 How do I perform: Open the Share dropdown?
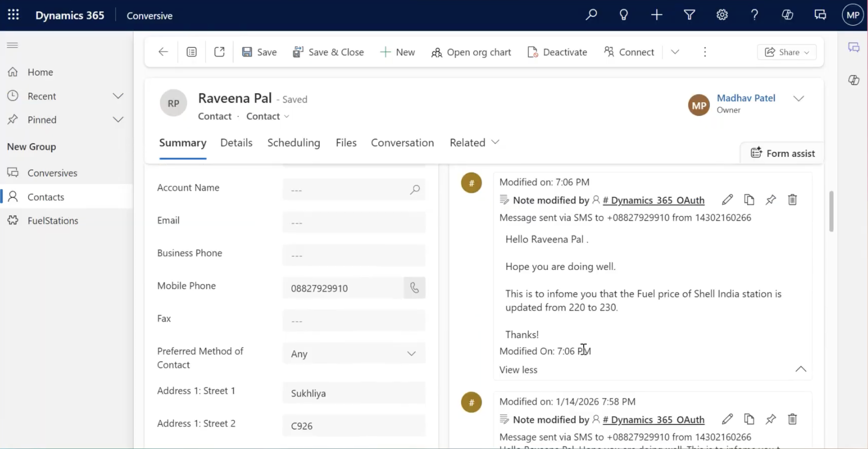coord(787,52)
